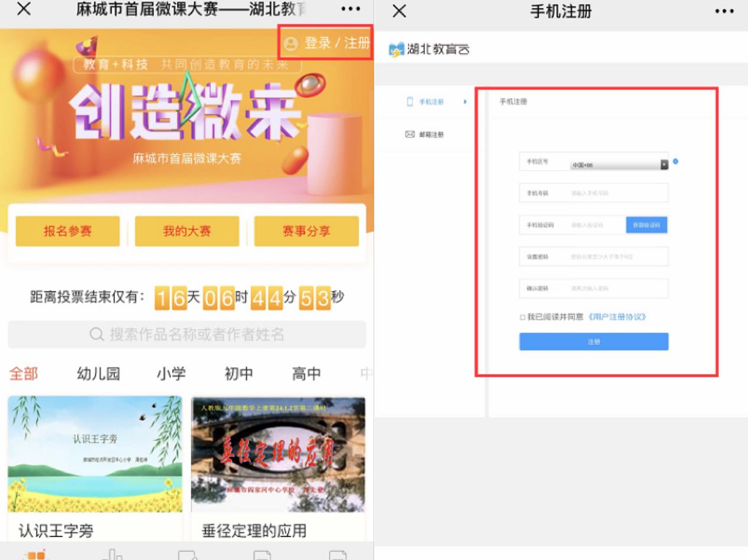Select the 全部 category tab

[x=24, y=374]
